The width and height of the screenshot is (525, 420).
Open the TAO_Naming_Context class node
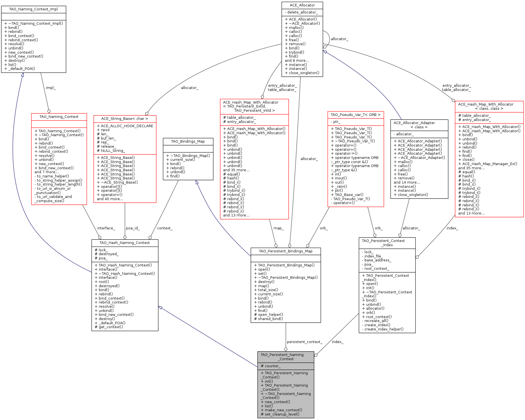point(59,117)
